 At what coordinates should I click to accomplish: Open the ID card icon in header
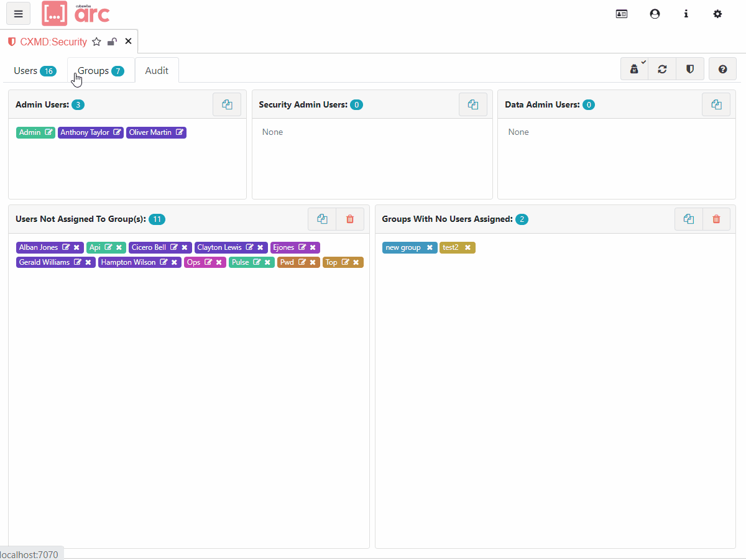coord(622,14)
